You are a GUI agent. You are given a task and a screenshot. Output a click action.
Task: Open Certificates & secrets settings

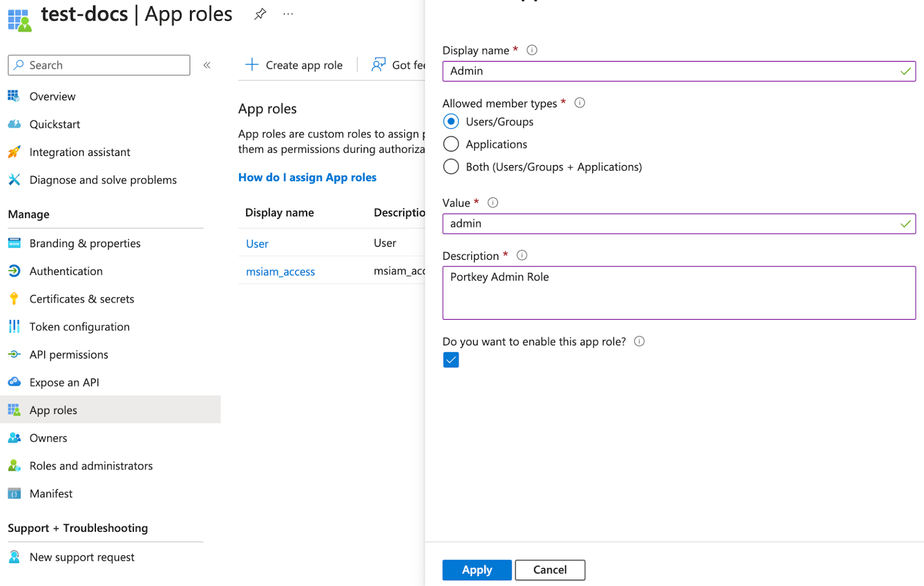(81, 298)
